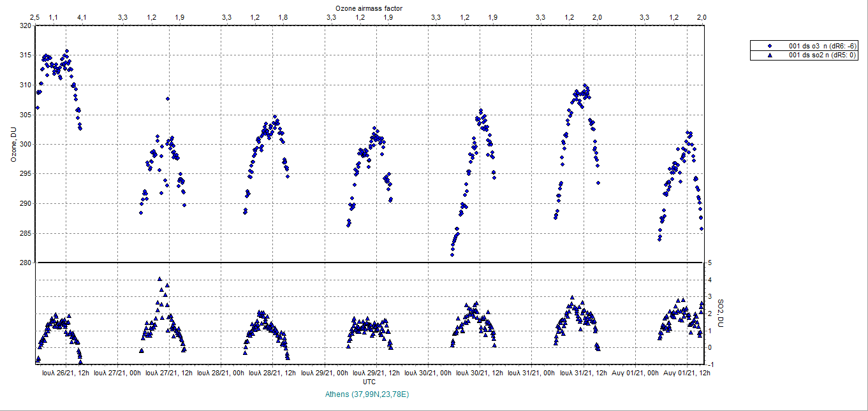The width and height of the screenshot is (868, 411).
Task: Click the '4,1' airmass factor label
Action: click(81, 17)
